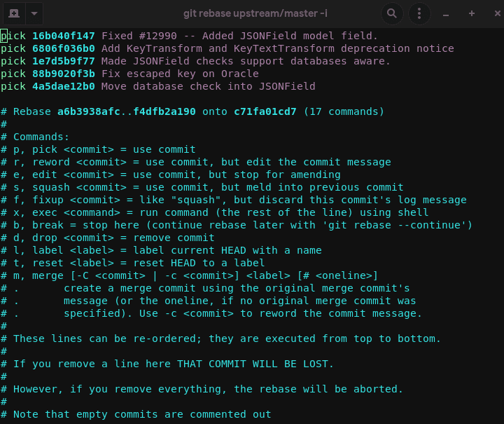Click the new terminal tab icon

click(14, 13)
